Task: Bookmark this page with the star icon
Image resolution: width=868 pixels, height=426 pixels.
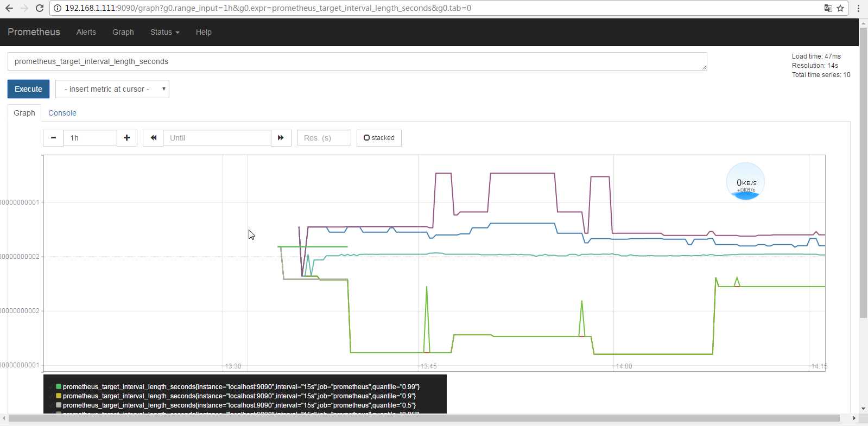Action: [x=840, y=8]
